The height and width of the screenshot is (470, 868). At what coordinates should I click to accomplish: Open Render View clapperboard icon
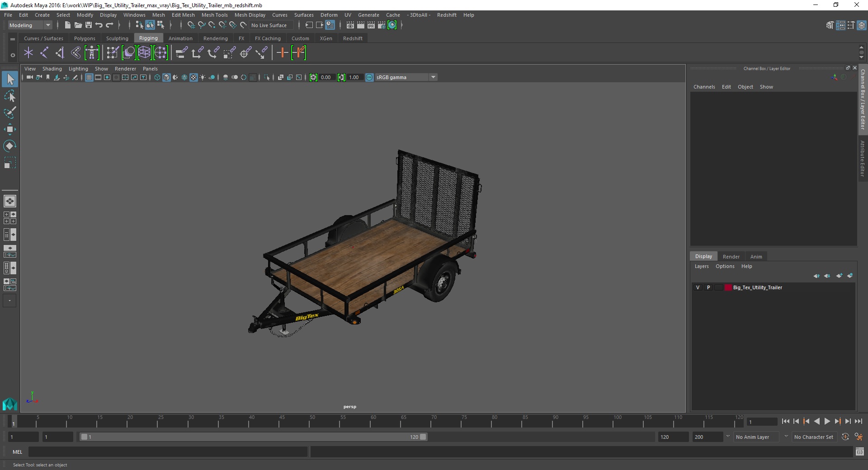[350, 25]
